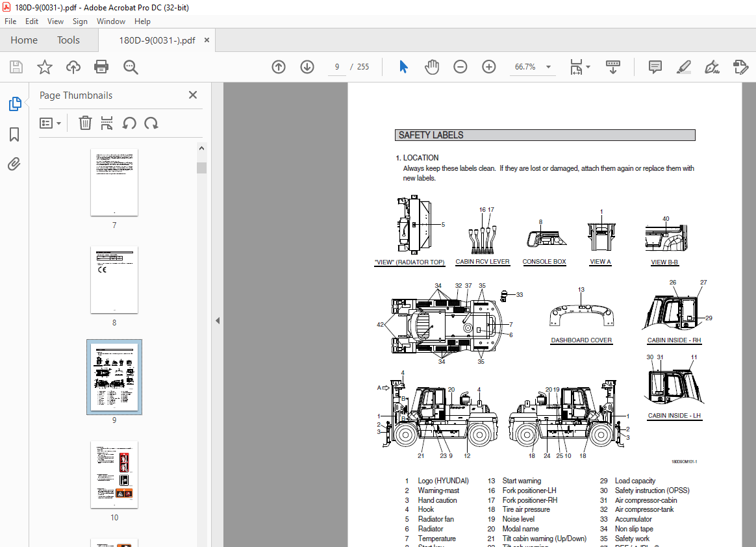This screenshot has width=756, height=547.
Task: Bookmark the file with the star icon
Action: [x=45, y=67]
